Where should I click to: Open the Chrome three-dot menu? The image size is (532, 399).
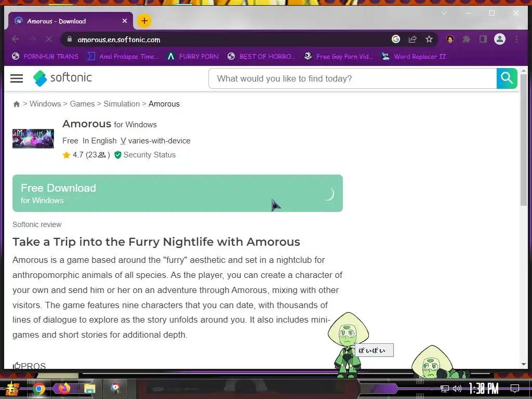516,39
